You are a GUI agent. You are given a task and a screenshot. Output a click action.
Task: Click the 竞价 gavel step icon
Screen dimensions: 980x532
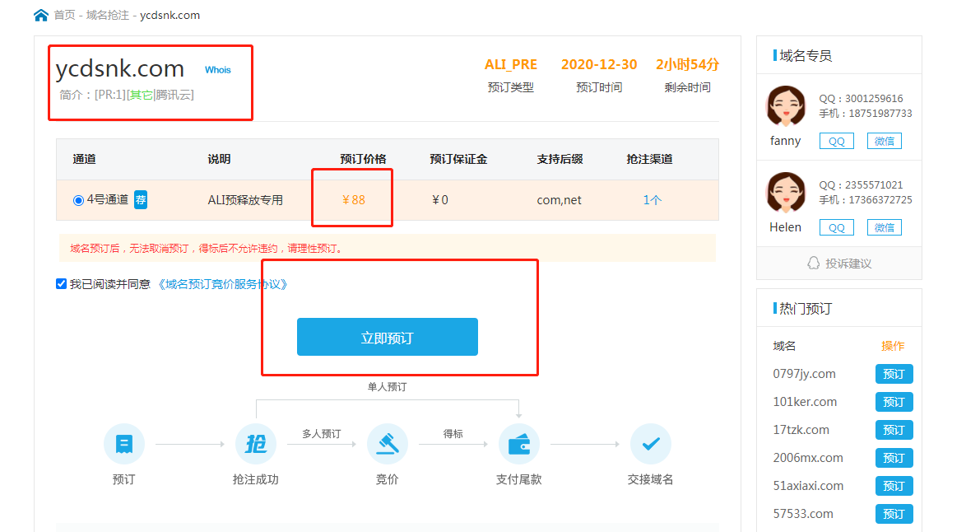pos(387,445)
